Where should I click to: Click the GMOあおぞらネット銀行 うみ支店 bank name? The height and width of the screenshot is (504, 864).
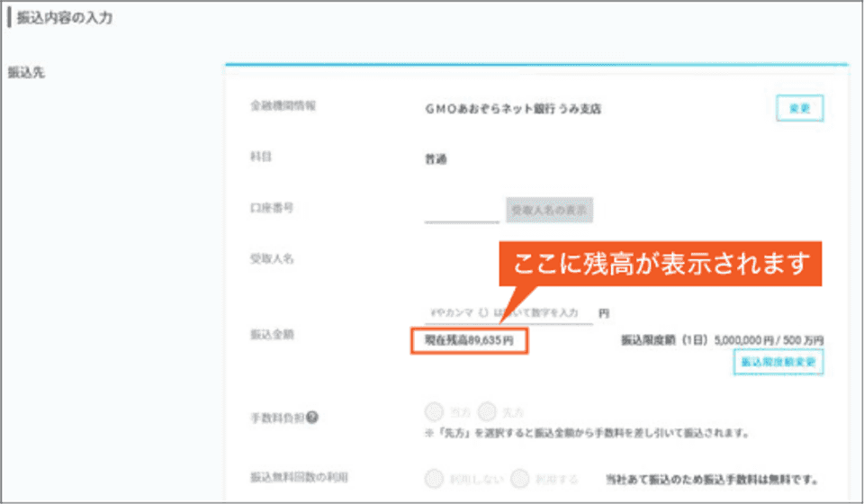[x=513, y=109]
